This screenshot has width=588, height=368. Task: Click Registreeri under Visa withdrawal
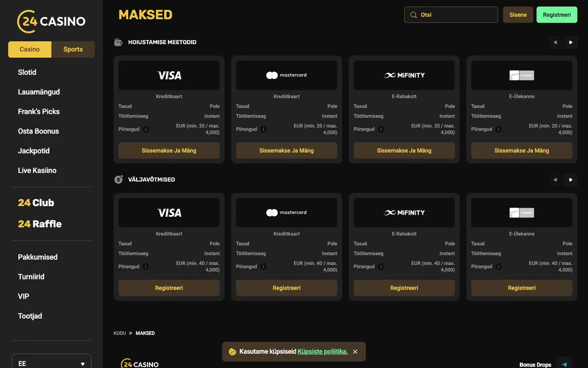[x=169, y=288]
